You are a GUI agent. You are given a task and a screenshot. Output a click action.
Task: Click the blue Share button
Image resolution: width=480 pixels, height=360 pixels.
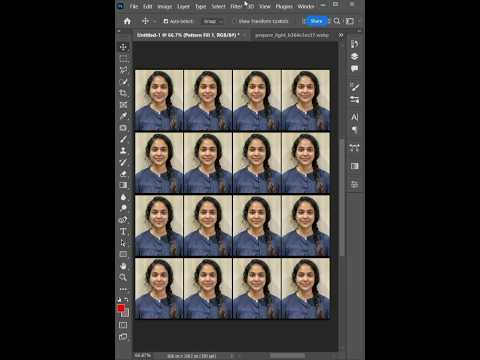(316, 21)
